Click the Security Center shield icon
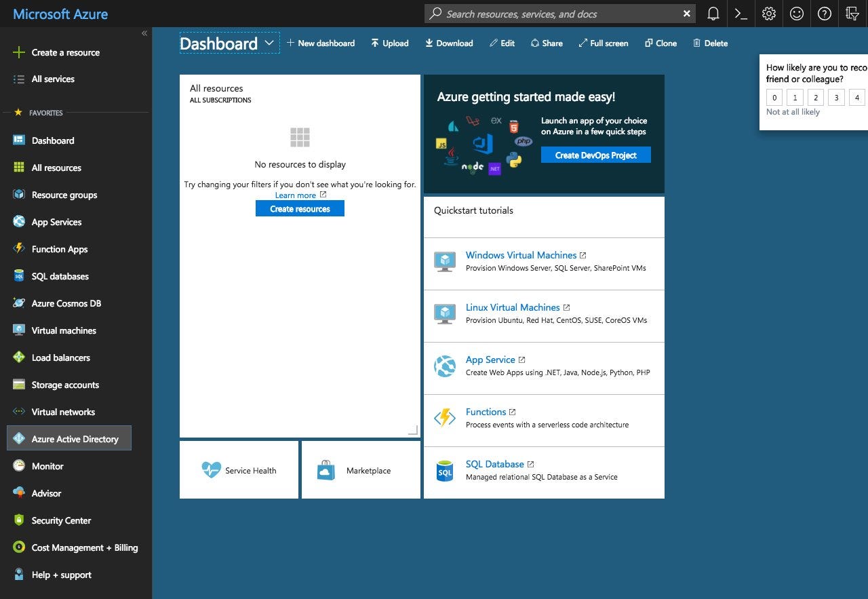Viewport: 868px width, 599px height. point(19,520)
